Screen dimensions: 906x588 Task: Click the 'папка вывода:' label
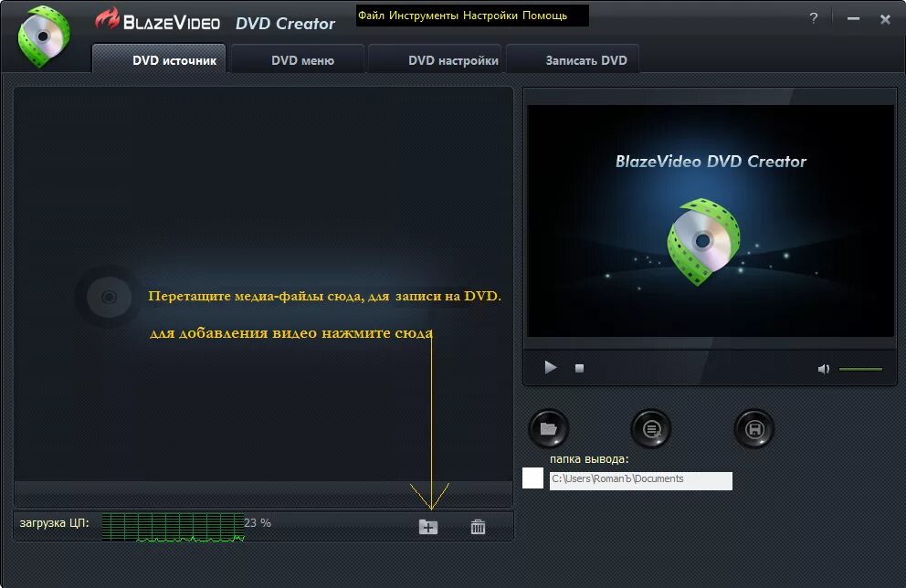pos(589,458)
